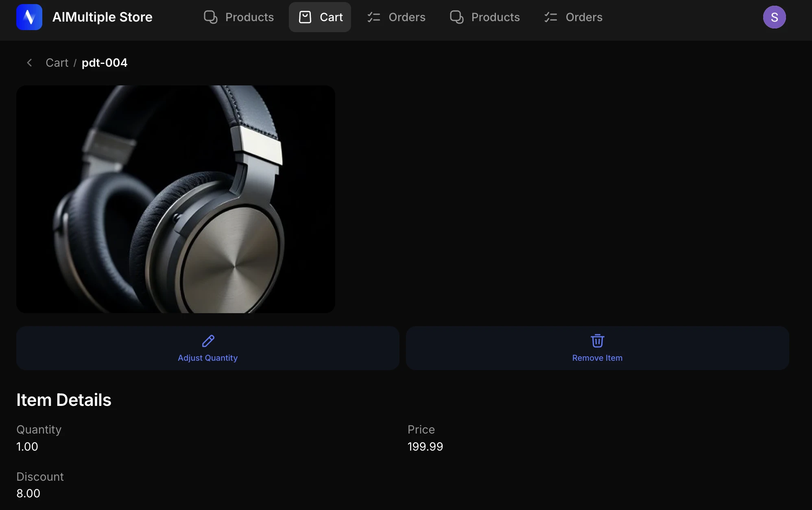
Task: Follow the Cart breadcrumb link
Action: [x=57, y=63]
